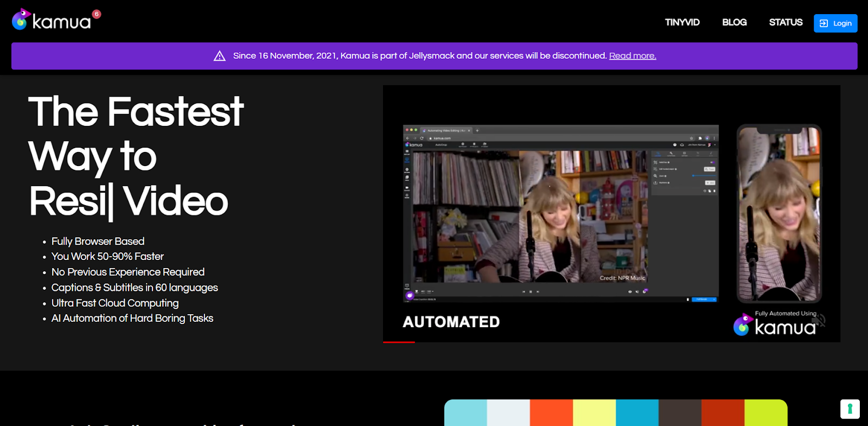Image resolution: width=868 pixels, height=426 pixels.
Task: Select the dark brown color bar stripe
Action: pyautogui.click(x=680, y=413)
